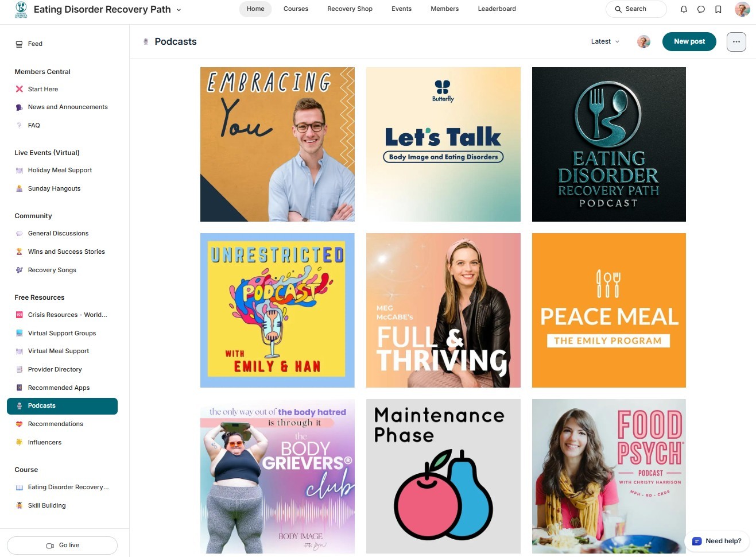756x557 pixels.
Task: Click the Free Resources section heading
Action: 40,297
